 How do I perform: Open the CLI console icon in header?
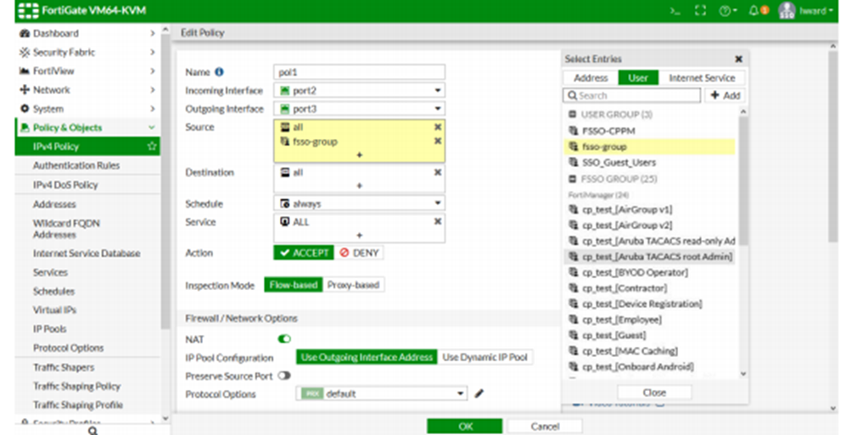point(675,10)
